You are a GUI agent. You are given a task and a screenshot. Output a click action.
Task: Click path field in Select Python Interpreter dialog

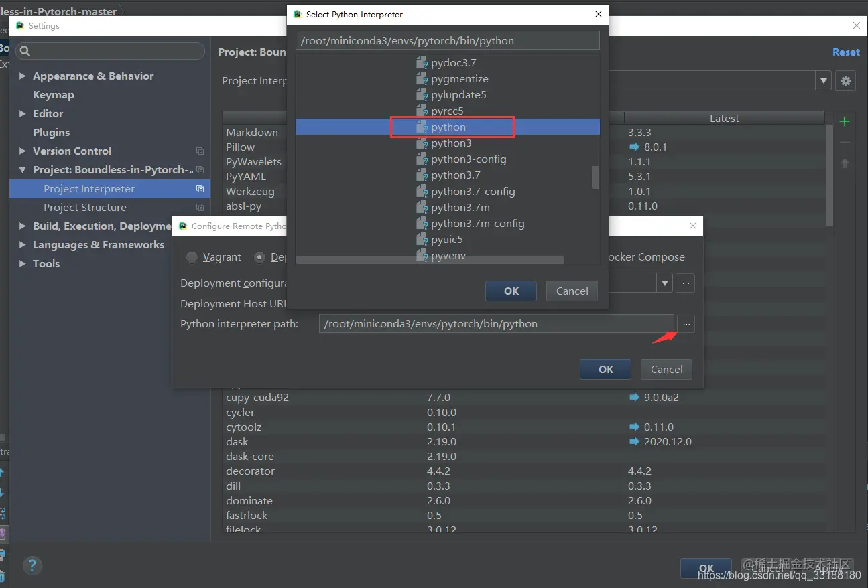click(x=447, y=40)
